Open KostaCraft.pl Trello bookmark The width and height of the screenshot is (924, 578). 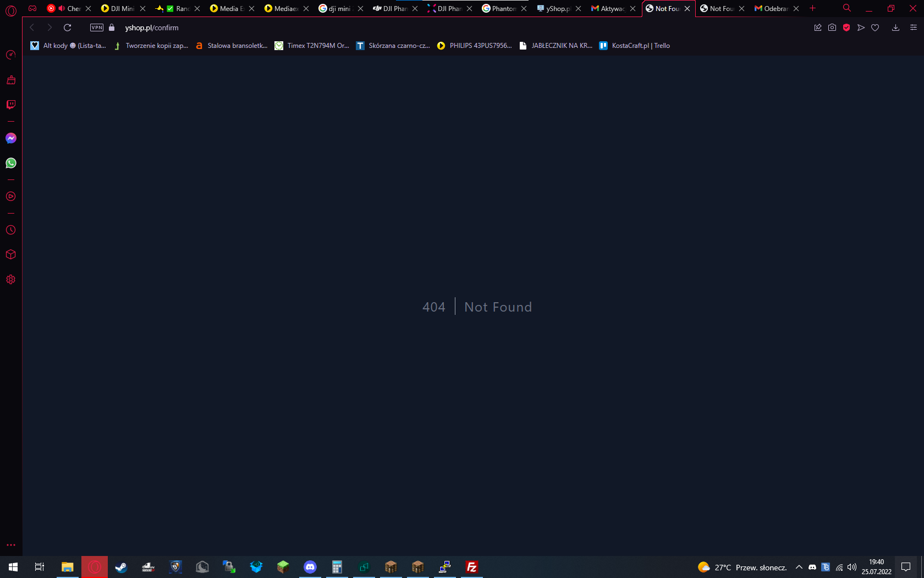coord(635,46)
